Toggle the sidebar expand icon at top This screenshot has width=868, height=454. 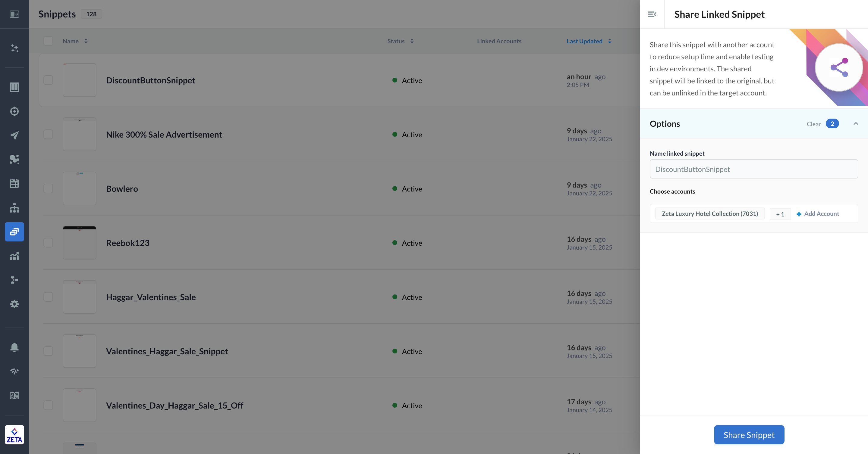coord(14,14)
